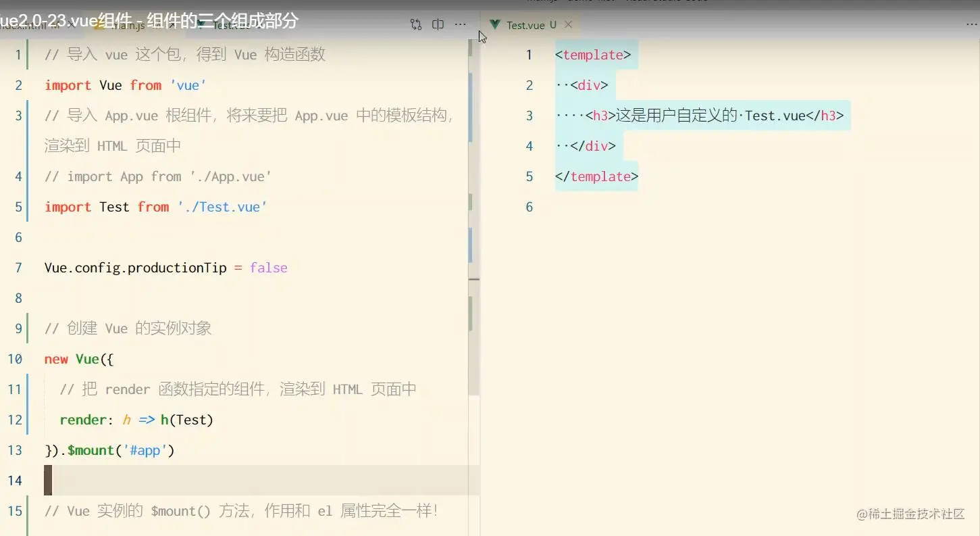Click the opening "<template>" tag in Test.vue
This screenshot has width=980, height=536.
(x=593, y=55)
